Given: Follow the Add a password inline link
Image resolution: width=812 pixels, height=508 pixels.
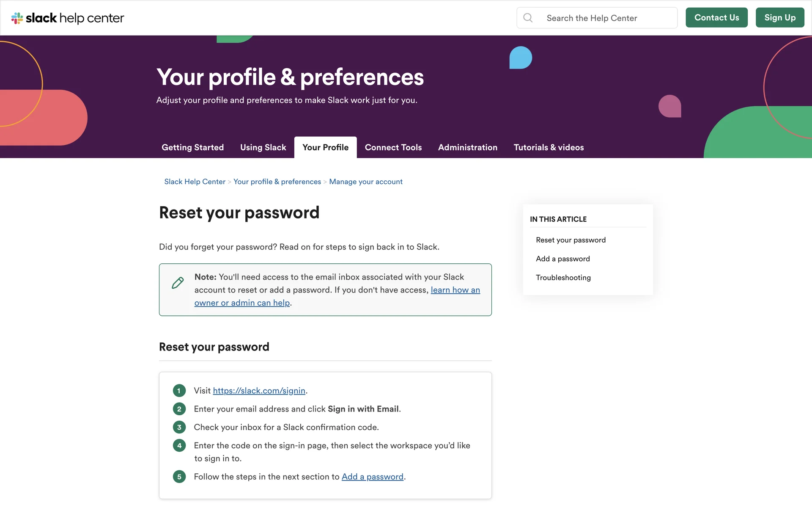Looking at the screenshot, I should [372, 477].
